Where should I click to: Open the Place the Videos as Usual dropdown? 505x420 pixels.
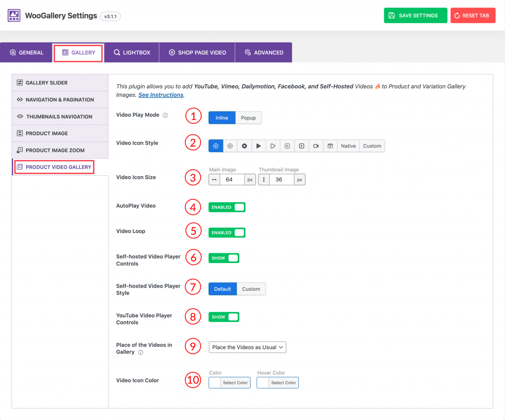tap(248, 347)
